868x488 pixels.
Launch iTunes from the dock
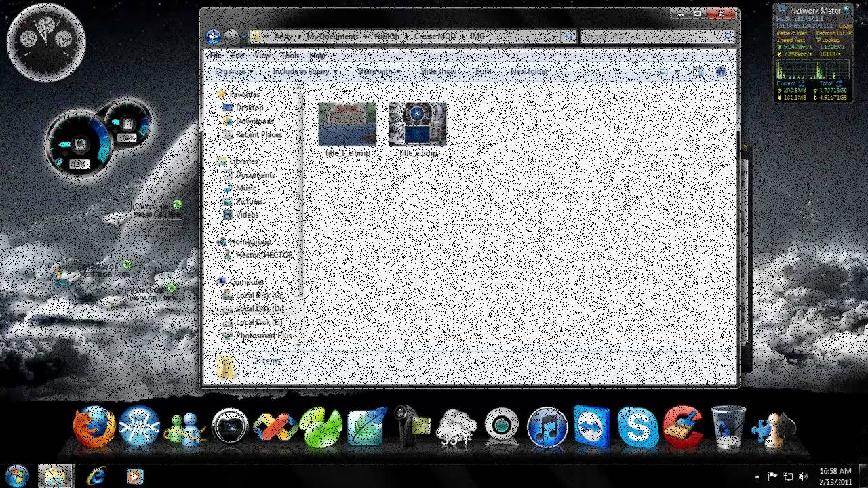point(547,428)
